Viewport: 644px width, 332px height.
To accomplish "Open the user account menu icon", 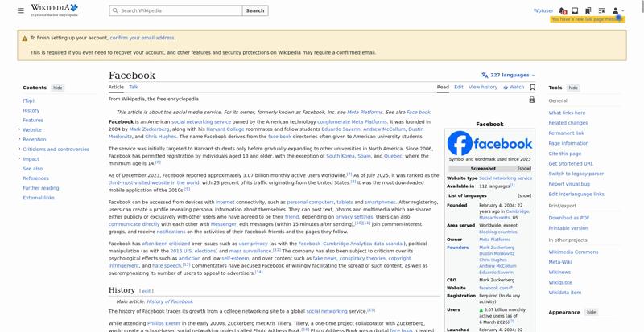I will pyautogui.click(x=617, y=10).
